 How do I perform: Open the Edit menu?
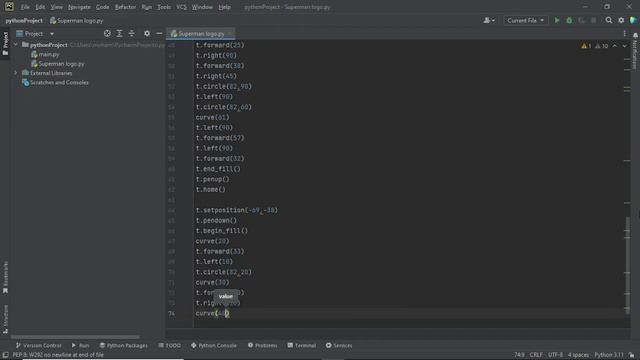coord(40,7)
